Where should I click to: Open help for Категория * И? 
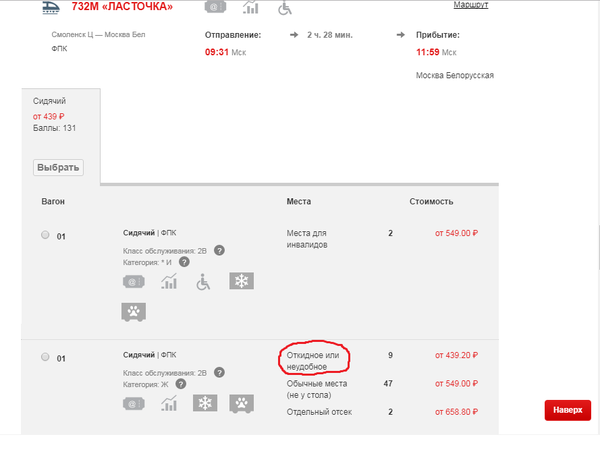click(x=184, y=262)
